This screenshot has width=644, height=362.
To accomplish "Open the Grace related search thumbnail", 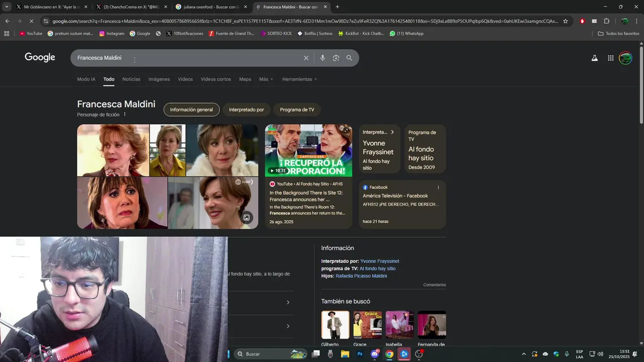I will [x=367, y=325].
